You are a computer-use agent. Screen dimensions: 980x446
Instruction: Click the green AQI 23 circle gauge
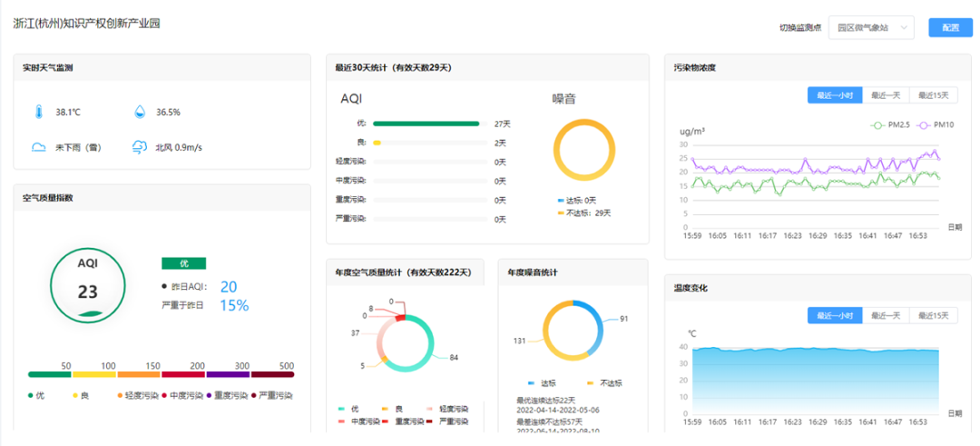(x=87, y=284)
